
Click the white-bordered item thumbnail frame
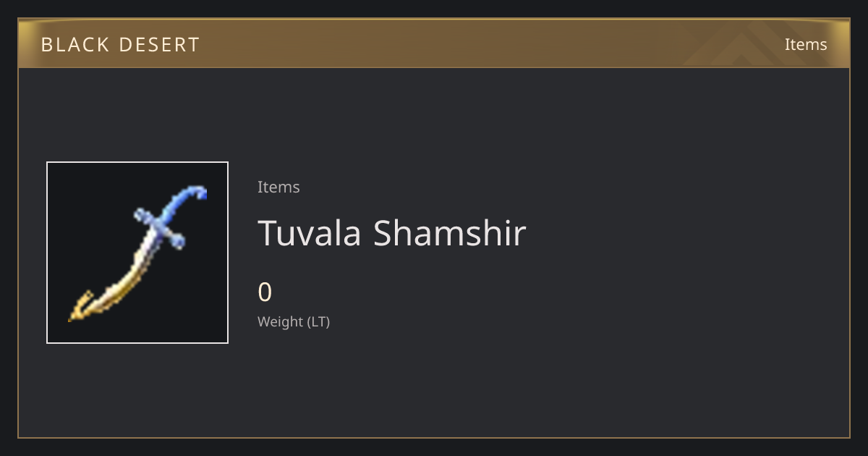pyautogui.click(x=137, y=253)
